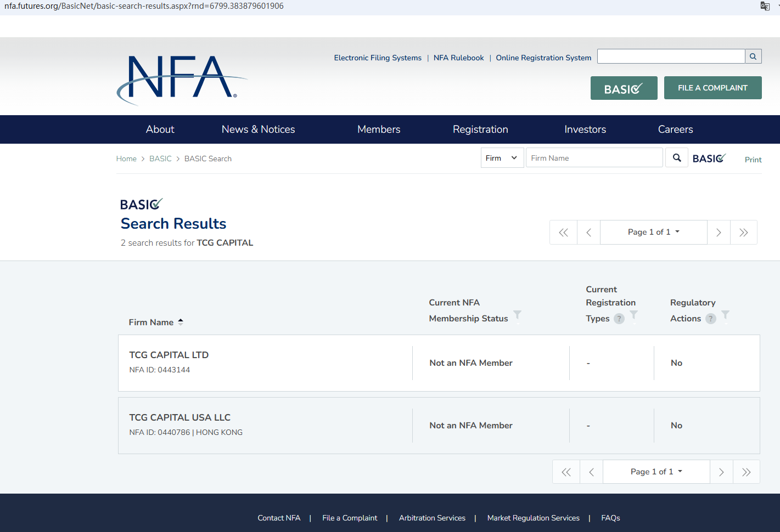Image resolution: width=780 pixels, height=532 pixels.
Task: Click the green BASIC button in the header
Action: coord(624,88)
